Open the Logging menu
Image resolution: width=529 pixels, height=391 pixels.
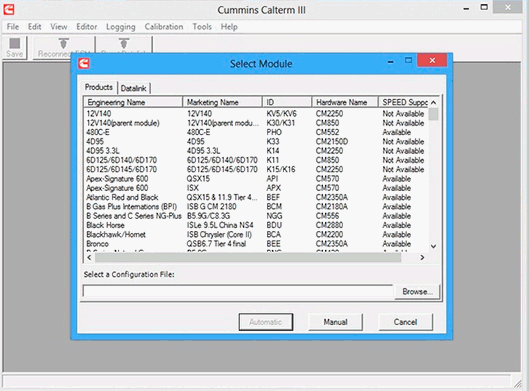click(120, 27)
